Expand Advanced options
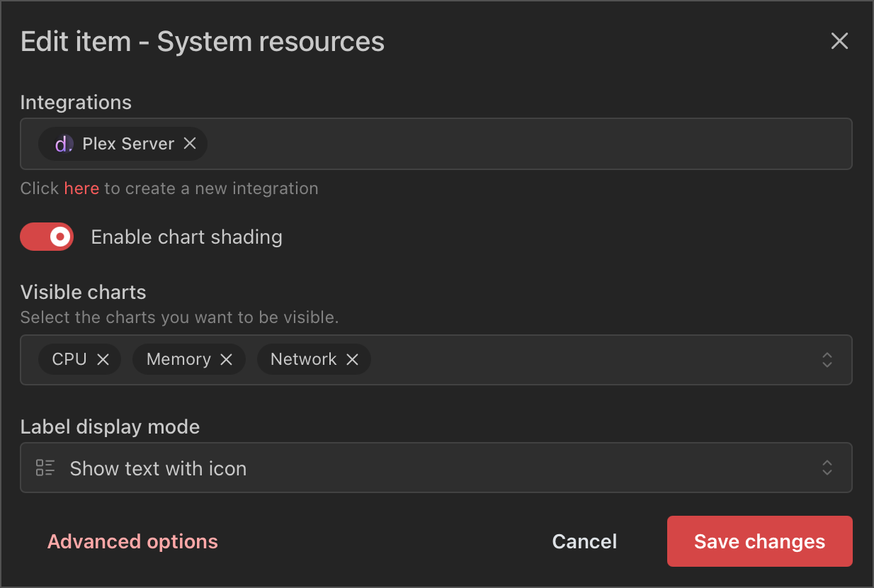Image resolution: width=874 pixels, height=588 pixels. click(x=132, y=542)
